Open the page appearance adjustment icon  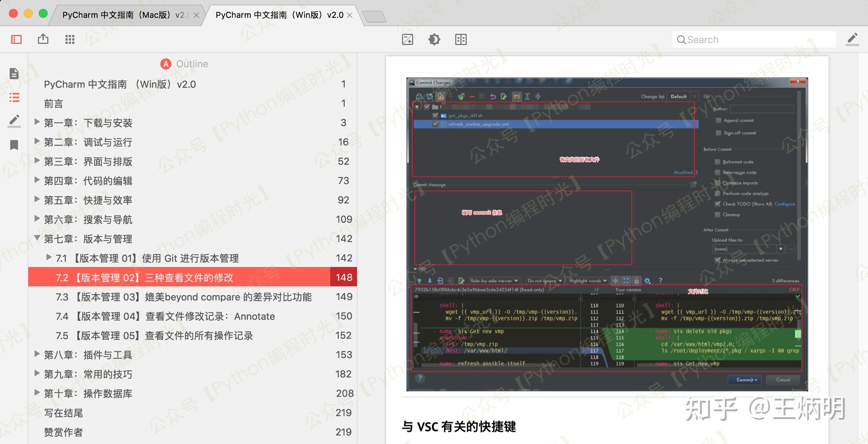point(408,39)
